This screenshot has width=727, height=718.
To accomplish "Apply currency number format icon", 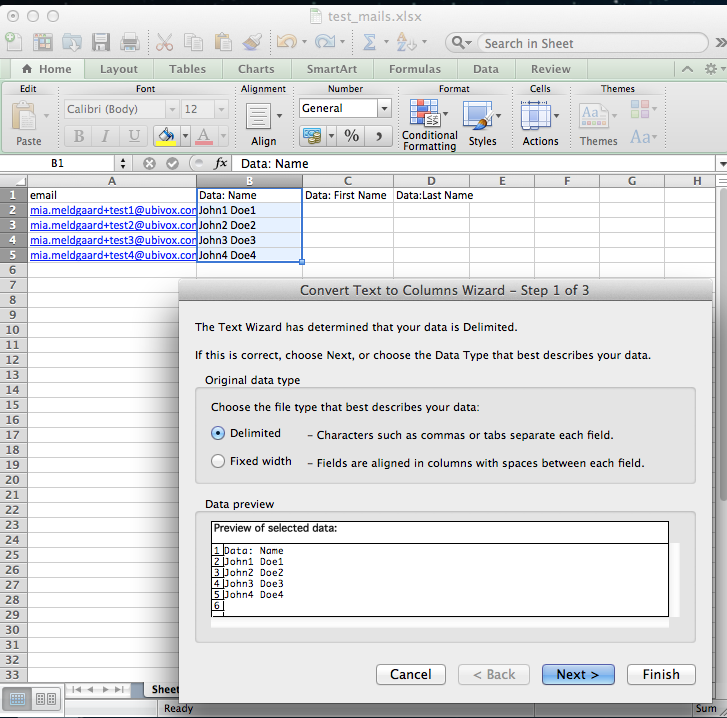I will click(x=312, y=136).
